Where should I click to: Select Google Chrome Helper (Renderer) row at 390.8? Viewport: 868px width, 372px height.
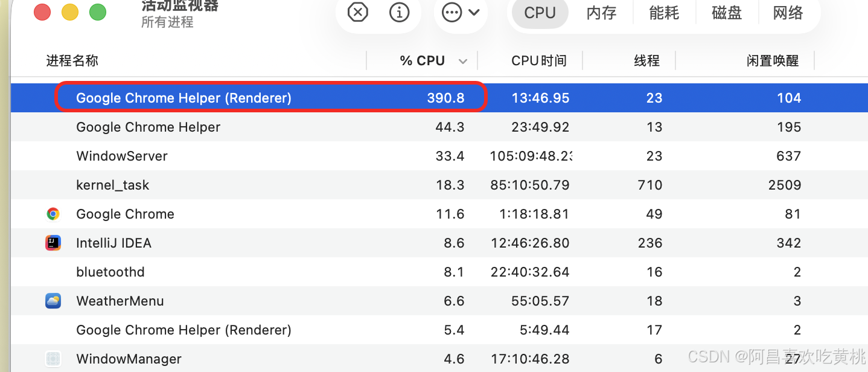pyautogui.click(x=439, y=98)
